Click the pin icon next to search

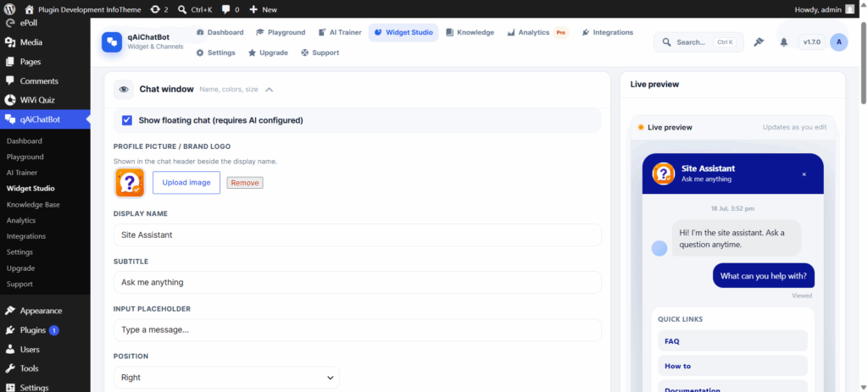[x=759, y=42]
